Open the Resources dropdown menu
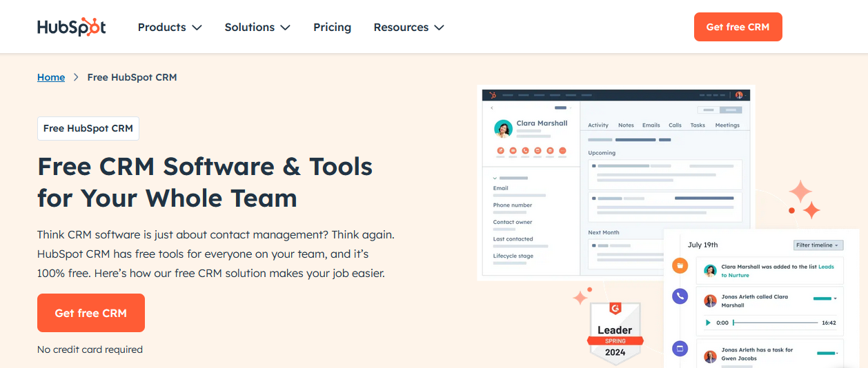Image resolution: width=868 pixels, height=368 pixels. click(x=408, y=27)
